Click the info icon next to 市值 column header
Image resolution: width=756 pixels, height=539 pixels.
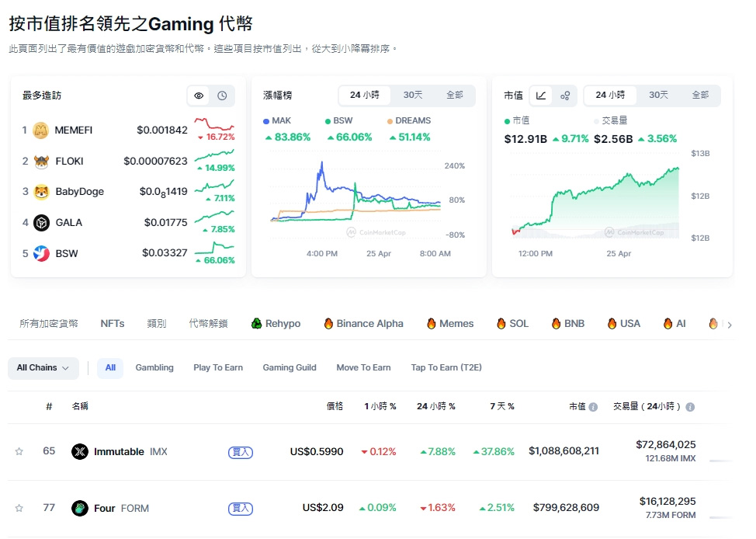click(x=595, y=406)
